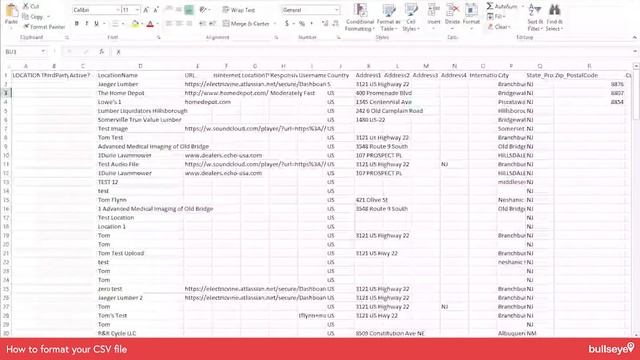Open Cell Styles gallery

click(411, 18)
